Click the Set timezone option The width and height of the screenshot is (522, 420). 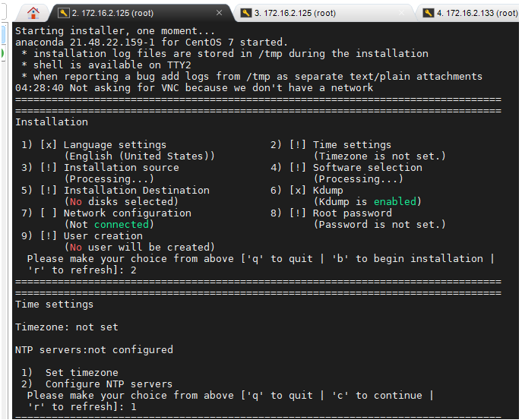point(82,373)
